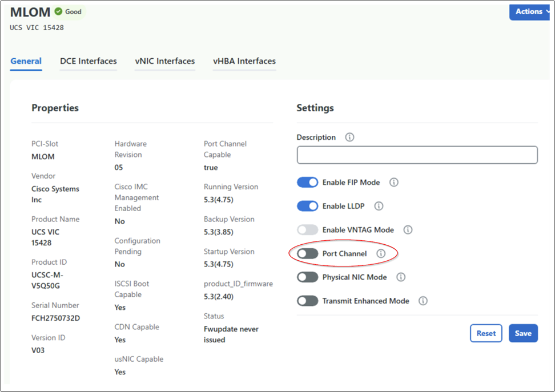Show info for Enable VNTAG Mode
555x392 pixels.
click(408, 230)
